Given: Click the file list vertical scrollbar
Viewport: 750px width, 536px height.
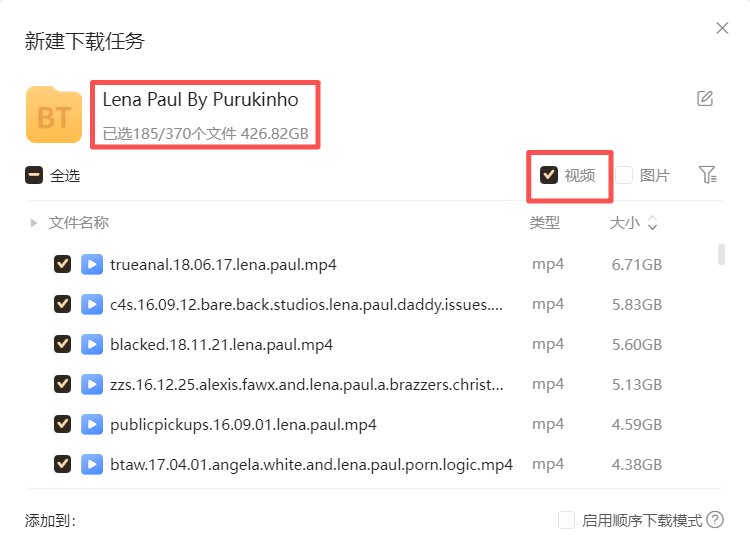Looking at the screenshot, I should (x=721, y=254).
